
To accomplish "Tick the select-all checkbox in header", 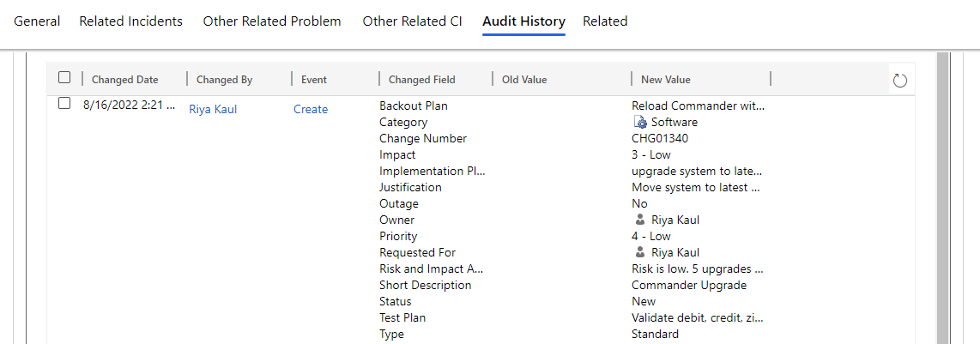I will (x=64, y=77).
